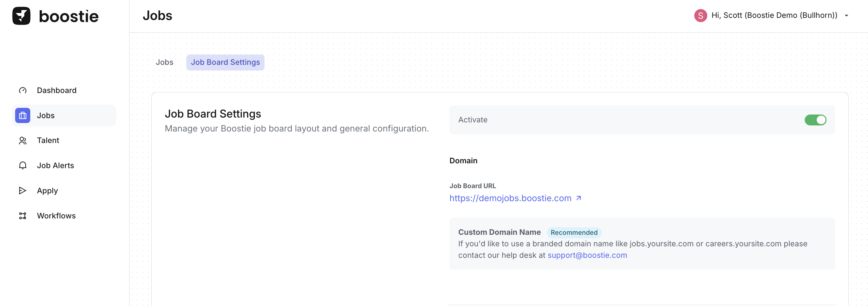Image resolution: width=868 pixels, height=306 pixels.
Task: Switch to the Jobs tab
Action: click(164, 62)
